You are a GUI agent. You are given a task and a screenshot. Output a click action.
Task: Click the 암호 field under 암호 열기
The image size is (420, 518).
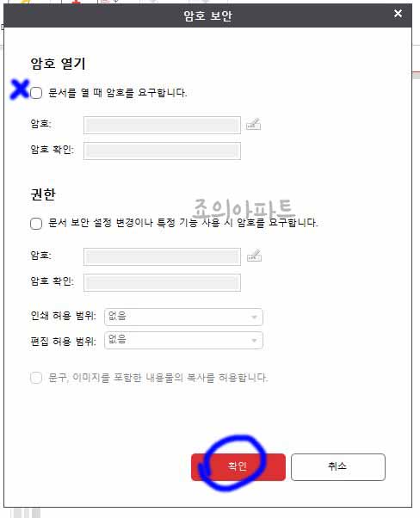[162, 125]
